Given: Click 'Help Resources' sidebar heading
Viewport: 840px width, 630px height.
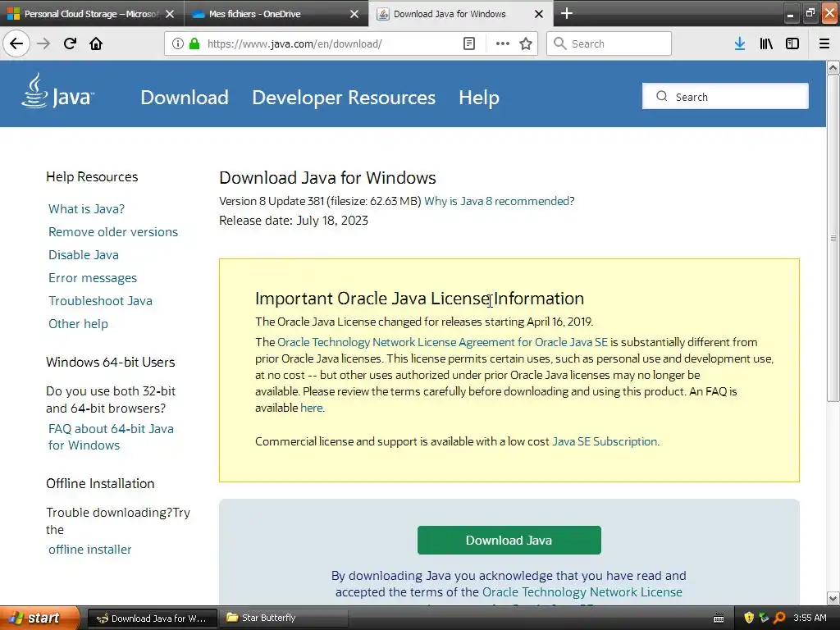Looking at the screenshot, I should click(92, 177).
